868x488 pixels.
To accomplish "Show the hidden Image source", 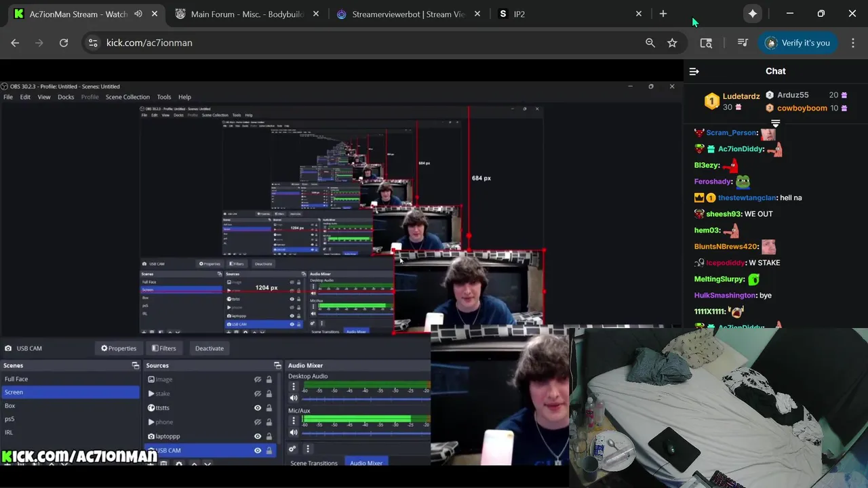I will click(258, 380).
